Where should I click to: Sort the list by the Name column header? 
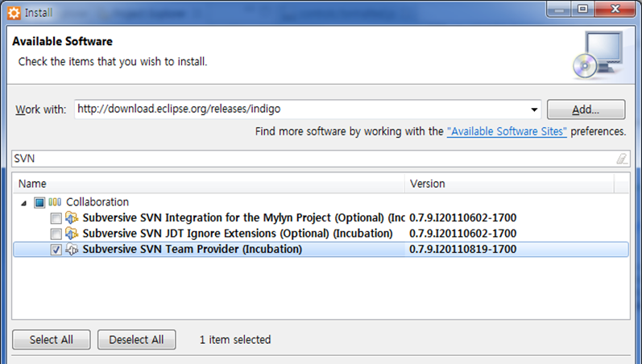coord(209,184)
